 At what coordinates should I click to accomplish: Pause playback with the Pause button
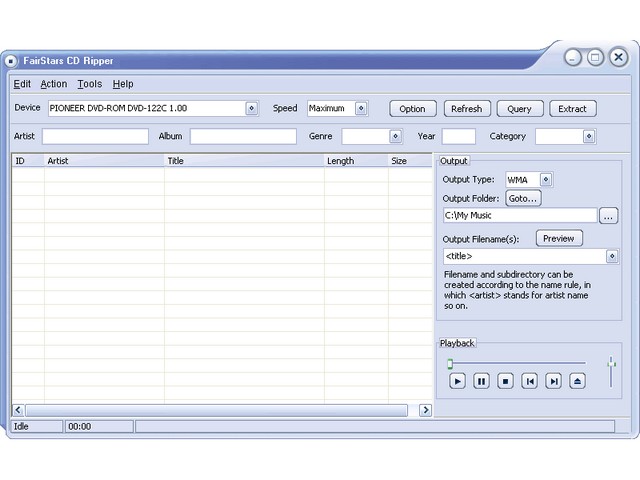click(481, 381)
